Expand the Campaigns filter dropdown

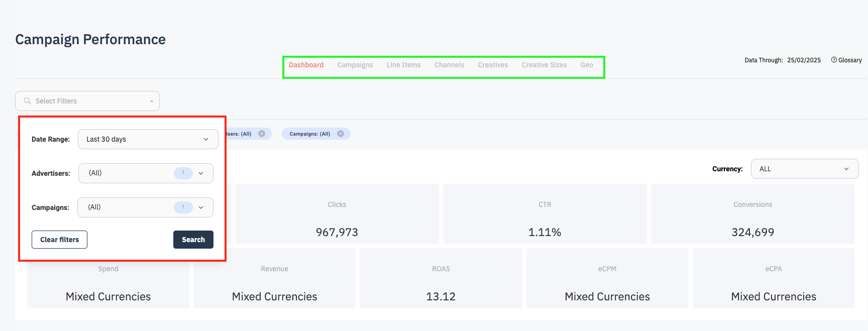[201, 207]
